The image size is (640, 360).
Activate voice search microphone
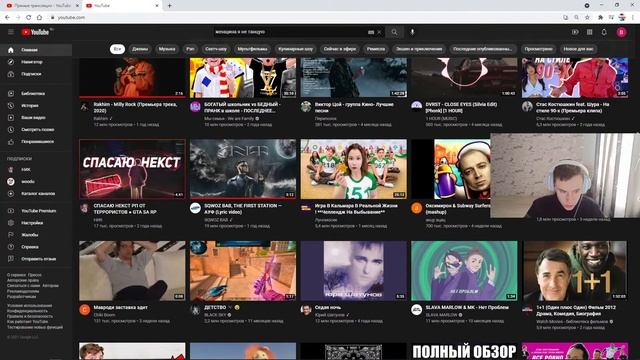(x=412, y=32)
